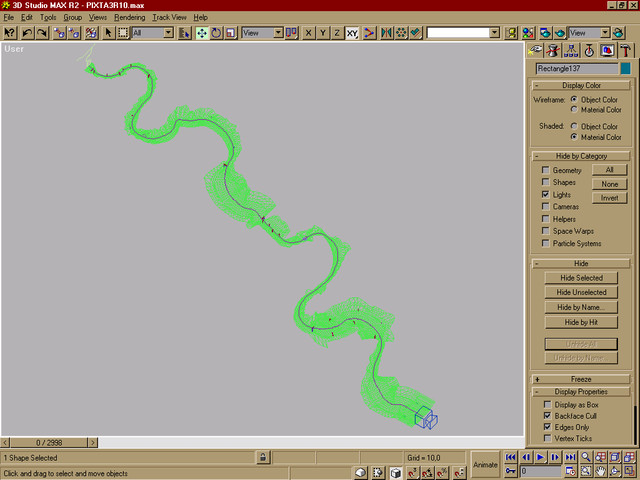This screenshot has width=640, height=480.
Task: Open the named selection sets dropdown
Action: pos(494,33)
